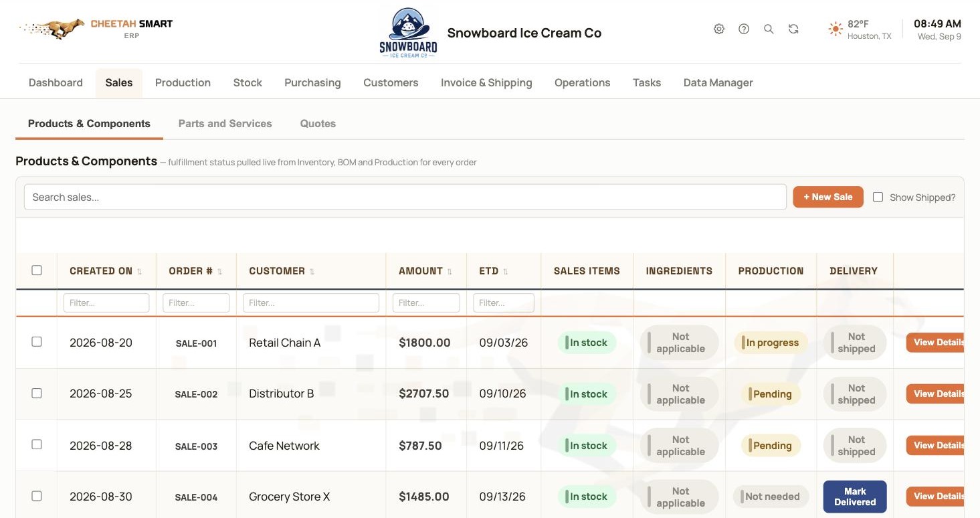This screenshot has width=980, height=518.
Task: Focus the Created On filter box
Action: (106, 303)
